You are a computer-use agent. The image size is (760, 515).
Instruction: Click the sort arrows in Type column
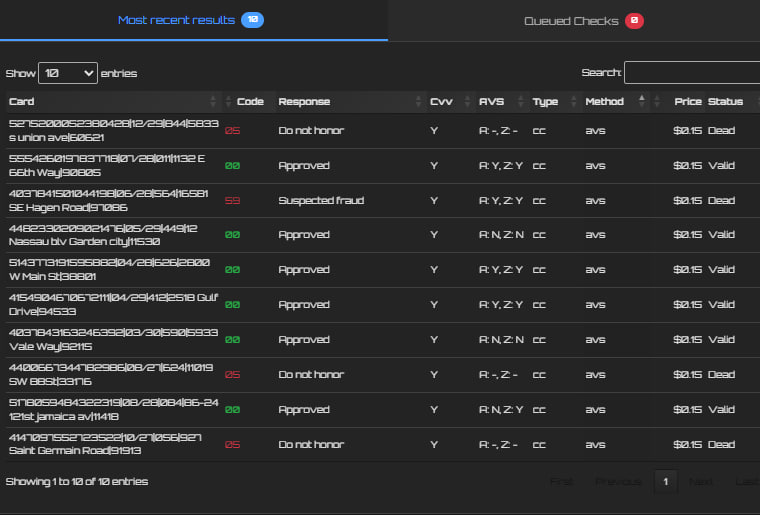point(573,101)
